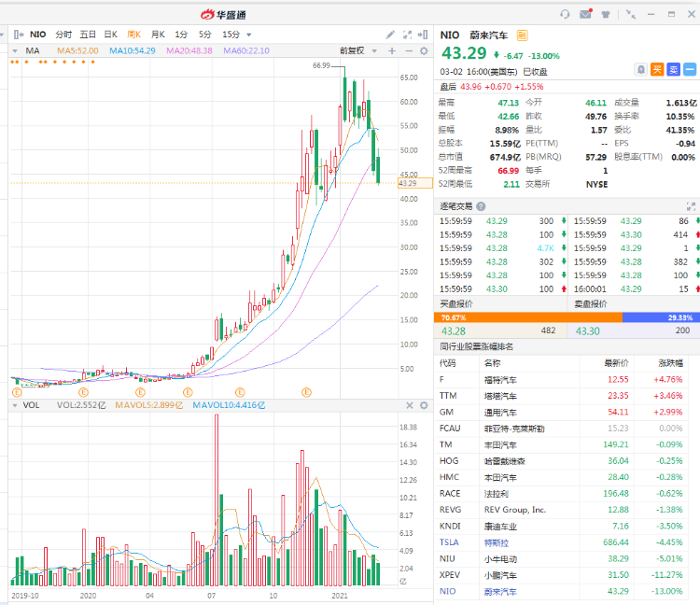Open MA indicator settings gear
This screenshot has height=605, width=700.
424,51
